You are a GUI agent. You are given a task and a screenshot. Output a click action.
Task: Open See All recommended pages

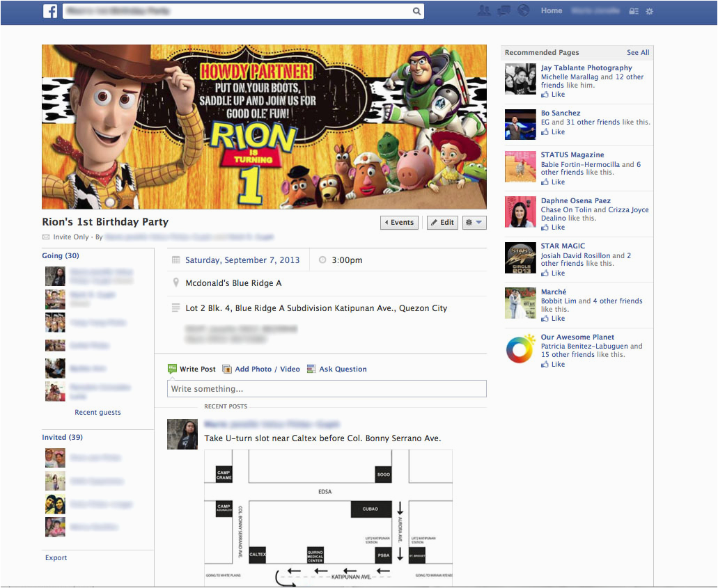(638, 52)
